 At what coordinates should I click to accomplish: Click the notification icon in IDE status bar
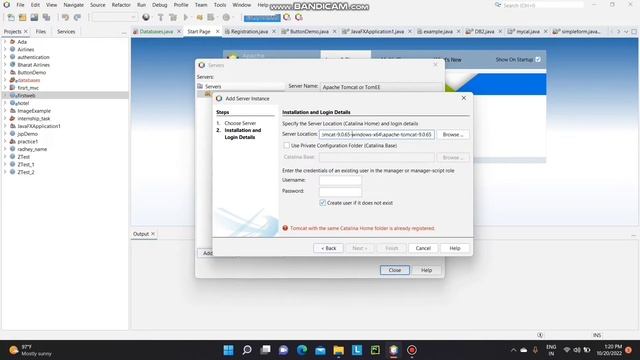click(x=540, y=335)
